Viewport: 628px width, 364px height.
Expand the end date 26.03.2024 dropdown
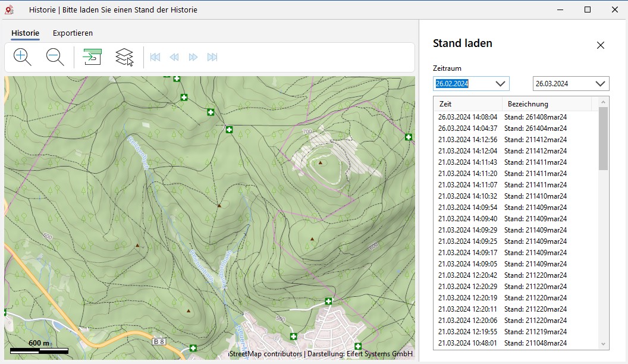click(x=600, y=84)
